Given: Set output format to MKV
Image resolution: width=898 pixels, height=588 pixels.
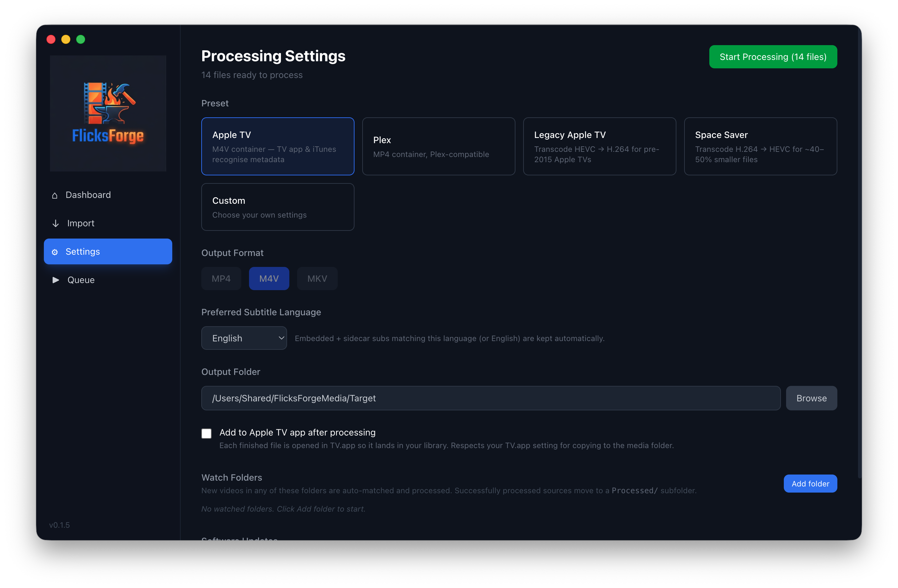Looking at the screenshot, I should pos(317,279).
